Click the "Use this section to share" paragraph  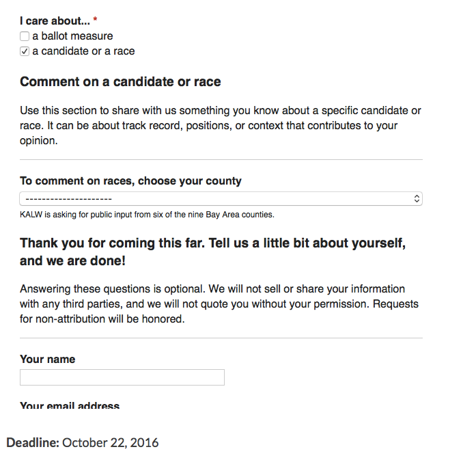tap(220, 125)
